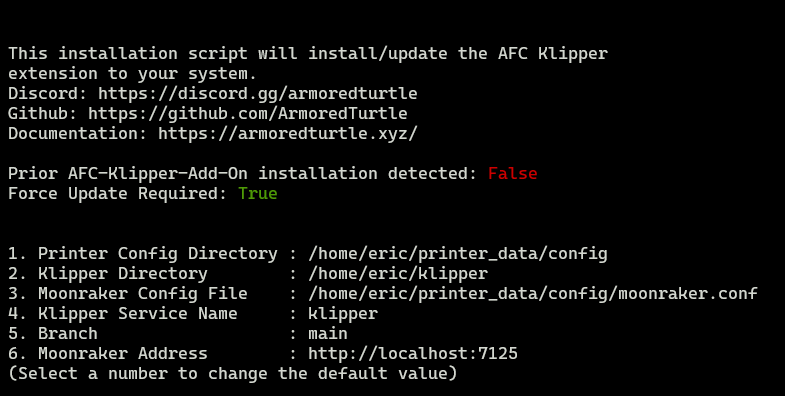Select option 4 Klipper Service Name
This screenshot has height=396, width=785.
pyautogui.click(x=193, y=313)
